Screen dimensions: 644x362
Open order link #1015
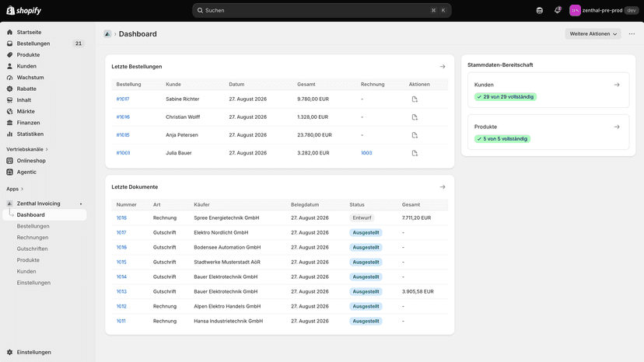[123, 135]
